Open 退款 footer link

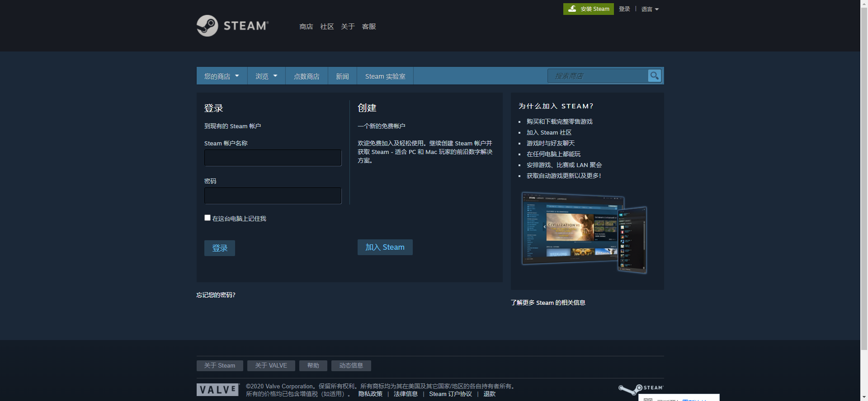490,394
